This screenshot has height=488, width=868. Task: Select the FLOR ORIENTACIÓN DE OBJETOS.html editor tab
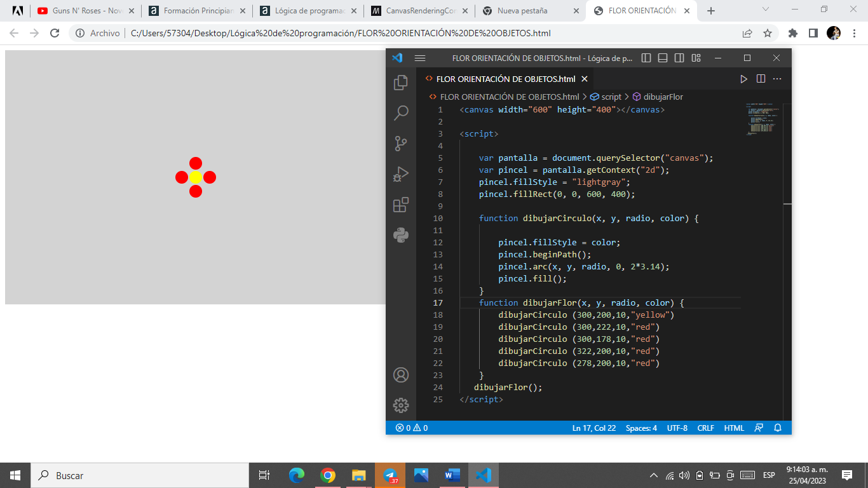(x=505, y=79)
